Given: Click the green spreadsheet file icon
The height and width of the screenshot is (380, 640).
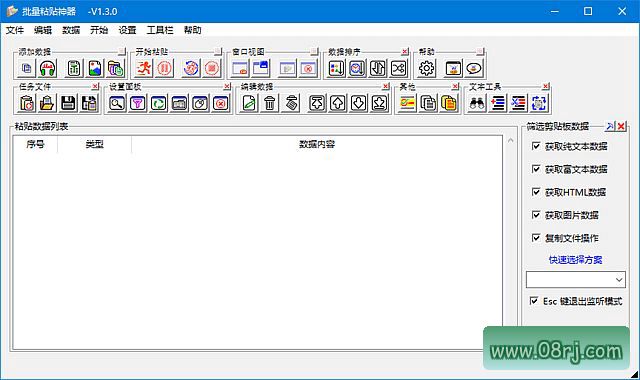Looking at the screenshot, I should 74,68.
